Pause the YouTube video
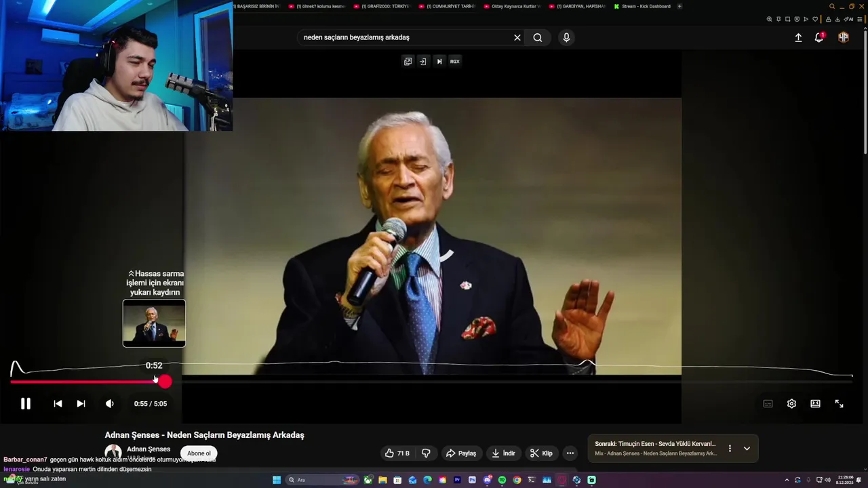Image resolution: width=868 pixels, height=488 pixels. (25, 404)
